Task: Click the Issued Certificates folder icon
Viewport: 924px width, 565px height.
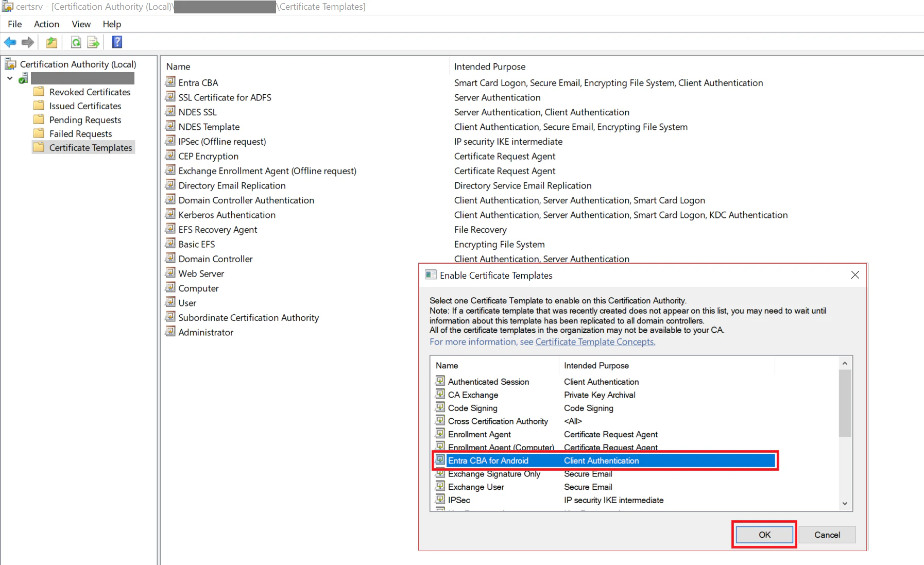Action: [39, 106]
